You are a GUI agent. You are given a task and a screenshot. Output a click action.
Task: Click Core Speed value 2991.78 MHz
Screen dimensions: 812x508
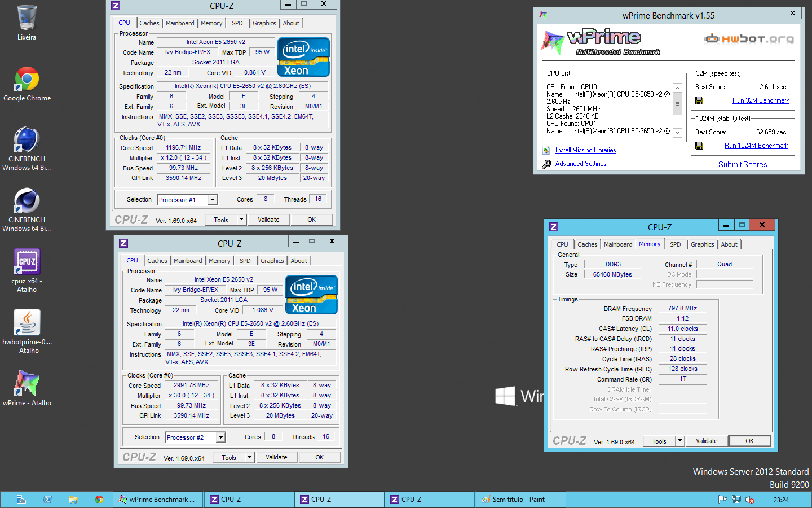(x=191, y=386)
